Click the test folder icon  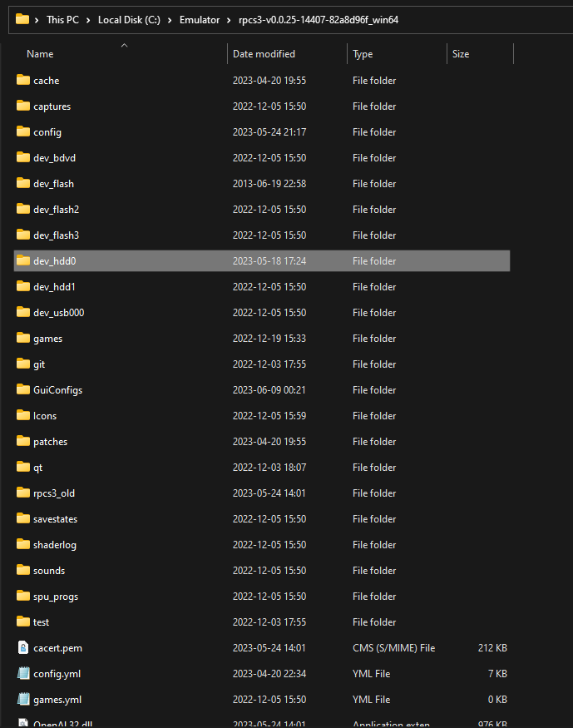pos(22,622)
